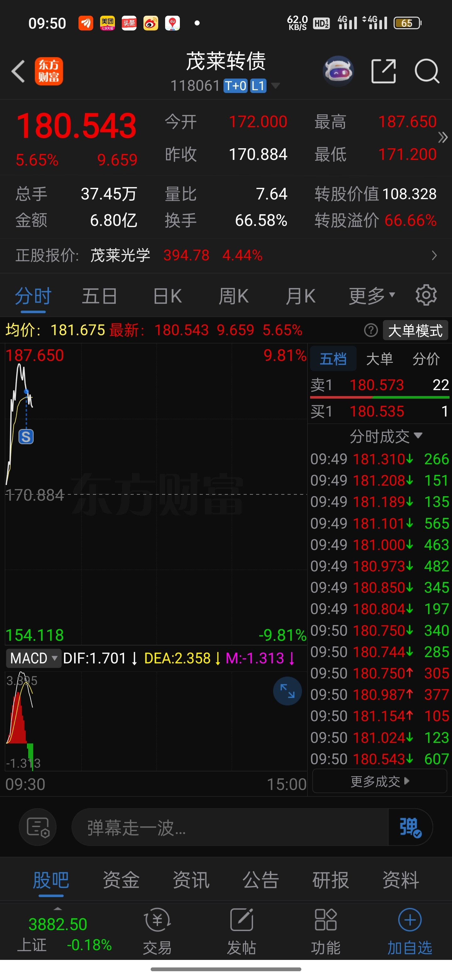Screen dimensions: 452x980
Task: Tap the 卖1 180.573 quote row
Action: [379, 385]
